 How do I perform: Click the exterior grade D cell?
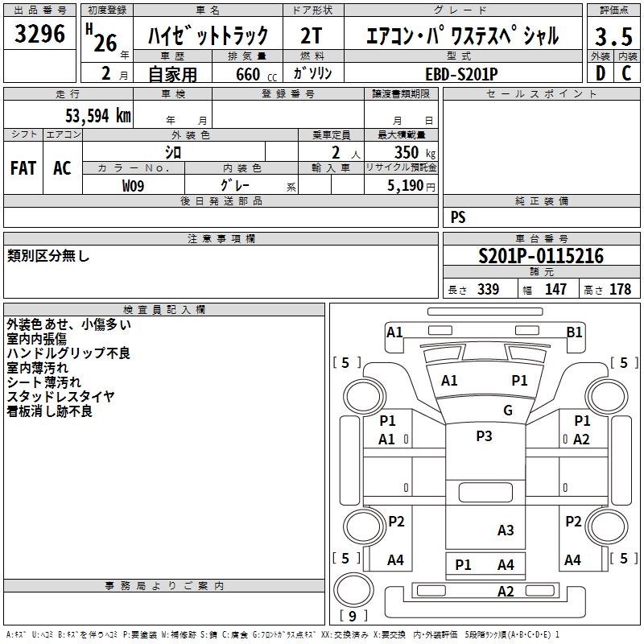click(601, 72)
